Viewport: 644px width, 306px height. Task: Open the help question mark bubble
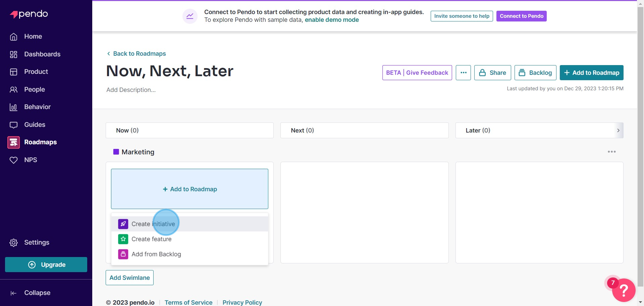624,290
